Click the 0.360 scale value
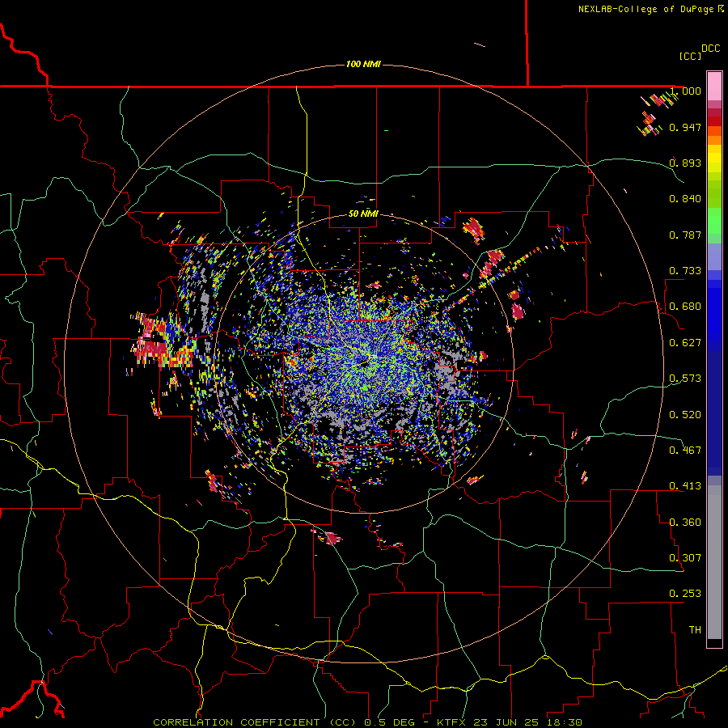The width and height of the screenshot is (728, 728). tap(685, 523)
